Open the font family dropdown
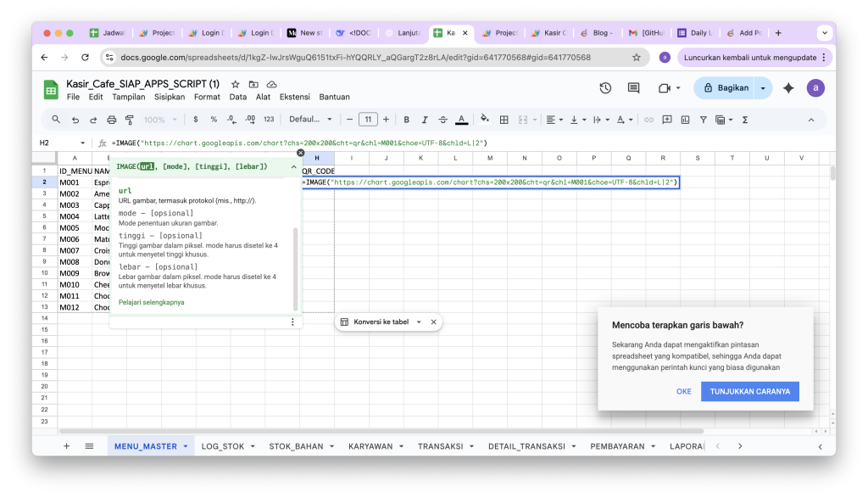This screenshot has height=498, width=868. (x=310, y=120)
